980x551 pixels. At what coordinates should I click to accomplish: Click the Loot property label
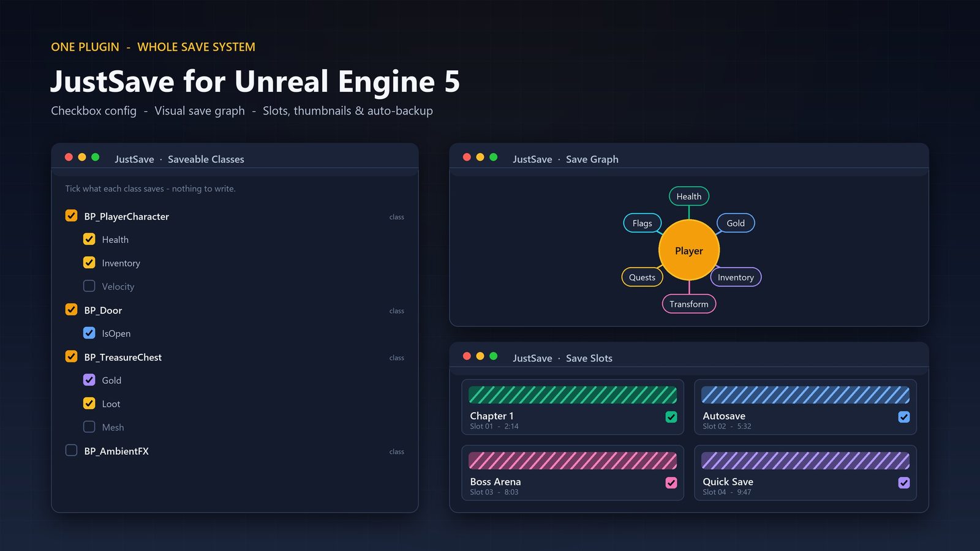[111, 404]
